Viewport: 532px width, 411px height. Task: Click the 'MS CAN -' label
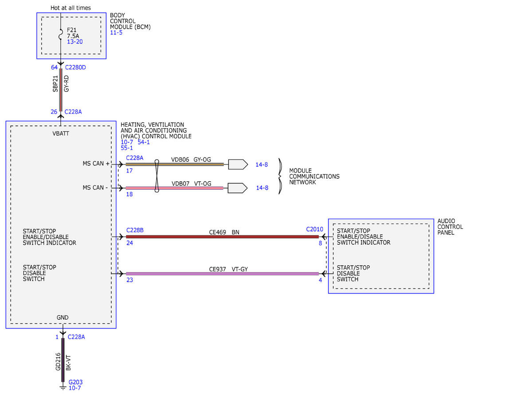coord(96,188)
